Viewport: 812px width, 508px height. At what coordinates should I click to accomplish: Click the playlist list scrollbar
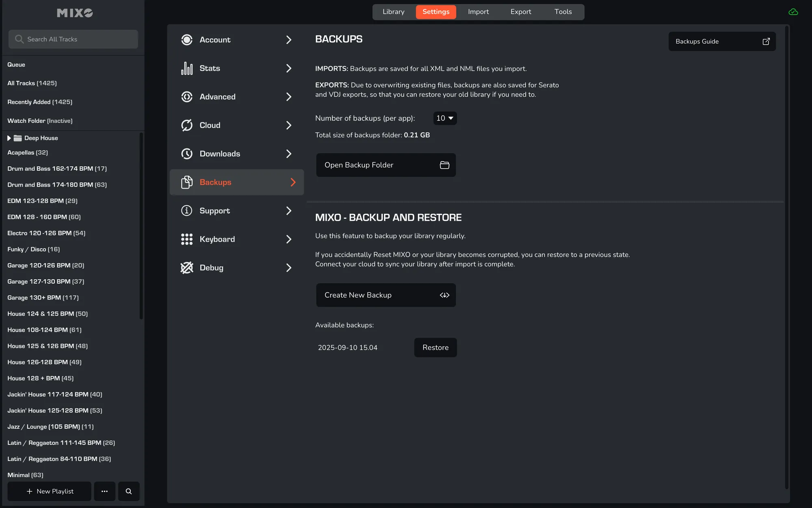pyautogui.click(x=141, y=226)
